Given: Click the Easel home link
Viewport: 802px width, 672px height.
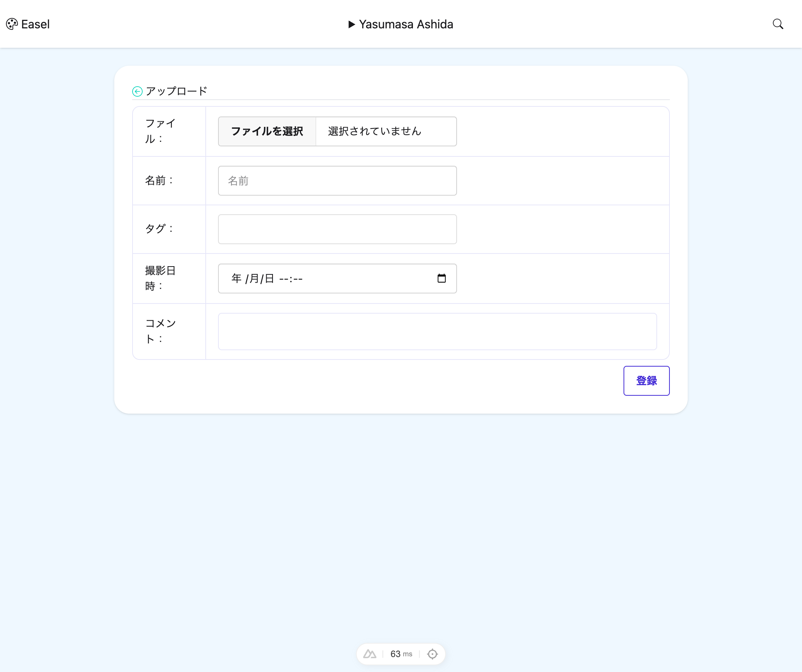Looking at the screenshot, I should click(x=35, y=24).
